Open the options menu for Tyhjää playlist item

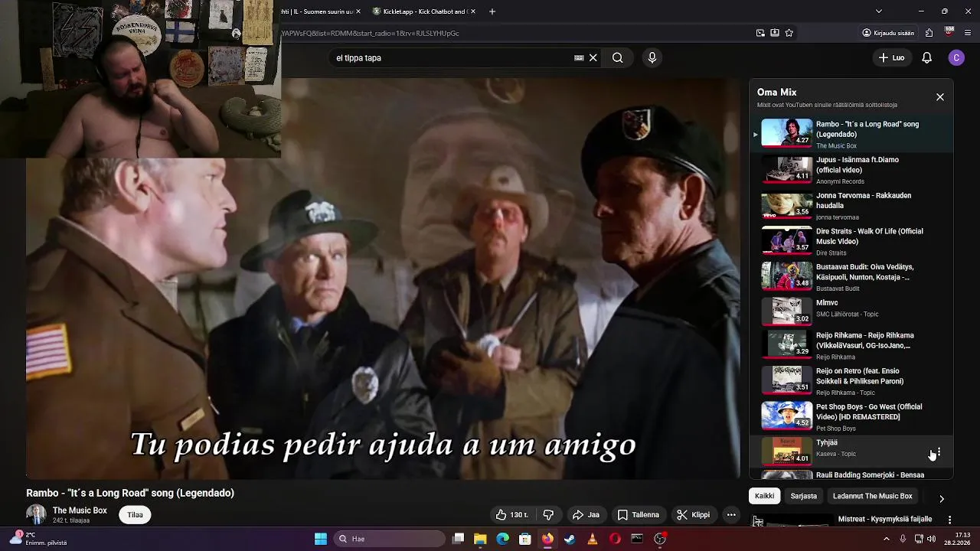pos(939,452)
